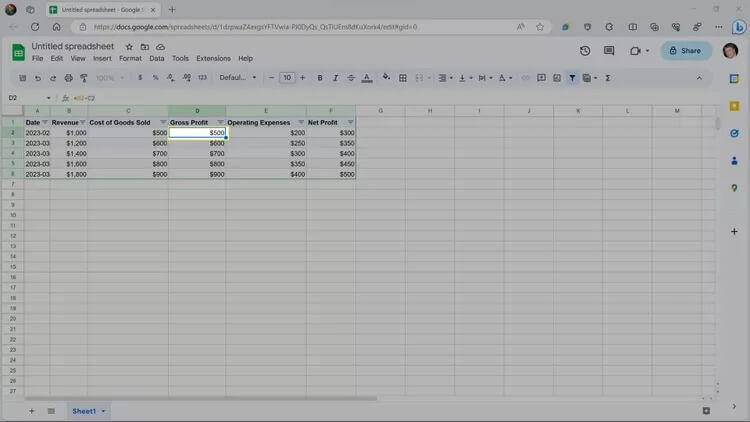Click the Share button
Screen dimensions: 750x422
(x=686, y=51)
